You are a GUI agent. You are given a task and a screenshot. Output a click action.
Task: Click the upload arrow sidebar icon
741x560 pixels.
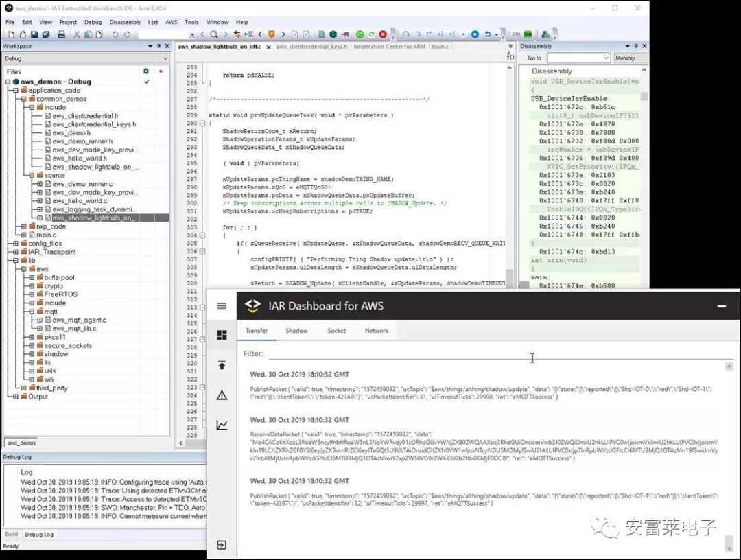222,365
